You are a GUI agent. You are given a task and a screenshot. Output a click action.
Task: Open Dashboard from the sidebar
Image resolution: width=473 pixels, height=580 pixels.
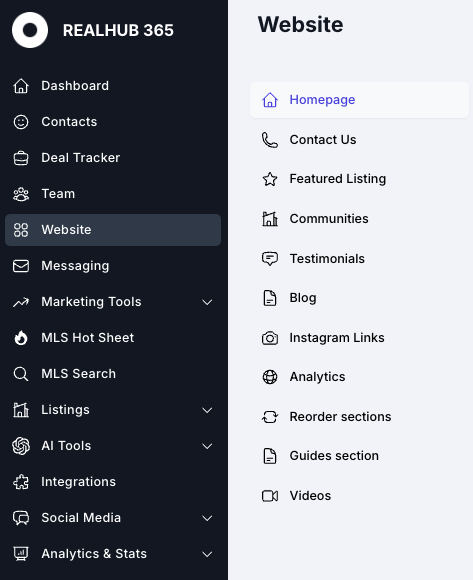click(x=75, y=86)
